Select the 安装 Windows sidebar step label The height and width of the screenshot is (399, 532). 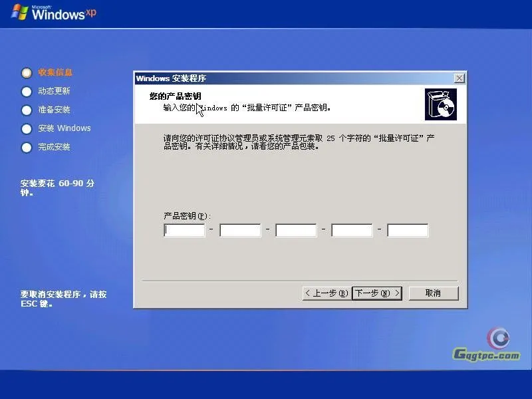click(65, 128)
